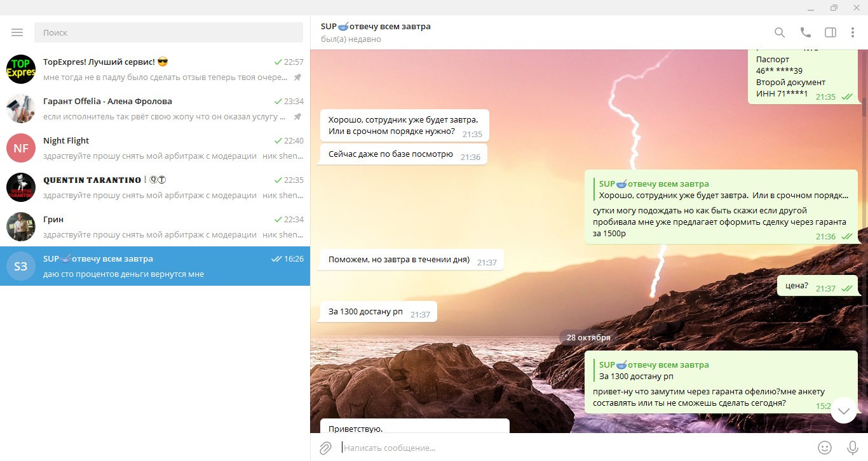Open the emoji picker
This screenshot has height=461, width=868.
pos(825,448)
